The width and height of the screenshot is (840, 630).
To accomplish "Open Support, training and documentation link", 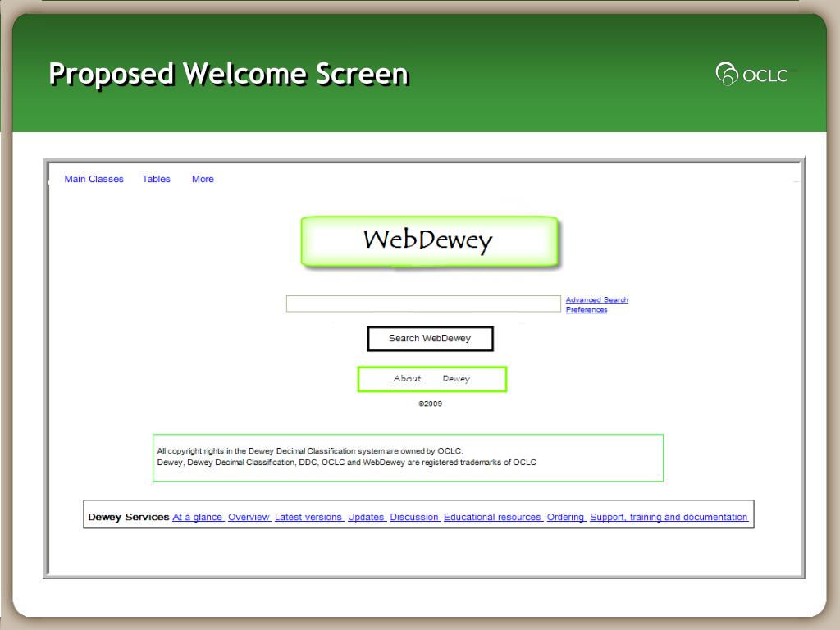I will coord(669,517).
